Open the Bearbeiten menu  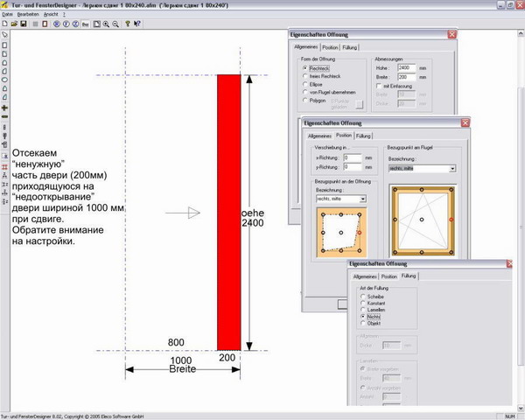26,14
